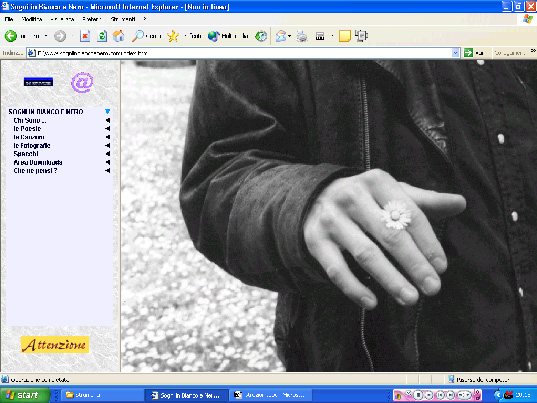Open the Modifica menu

click(32, 19)
